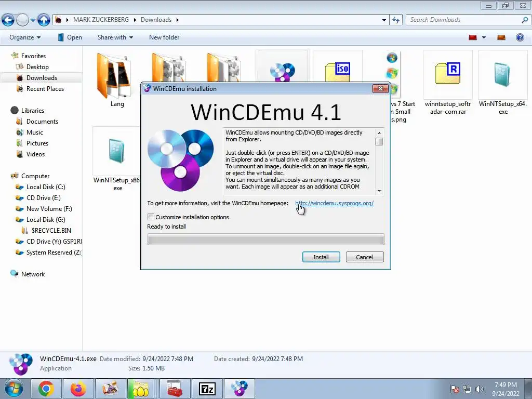Select CD Drive (Y:) GSP1R
This screenshot has width=532, height=399.
click(x=54, y=241)
